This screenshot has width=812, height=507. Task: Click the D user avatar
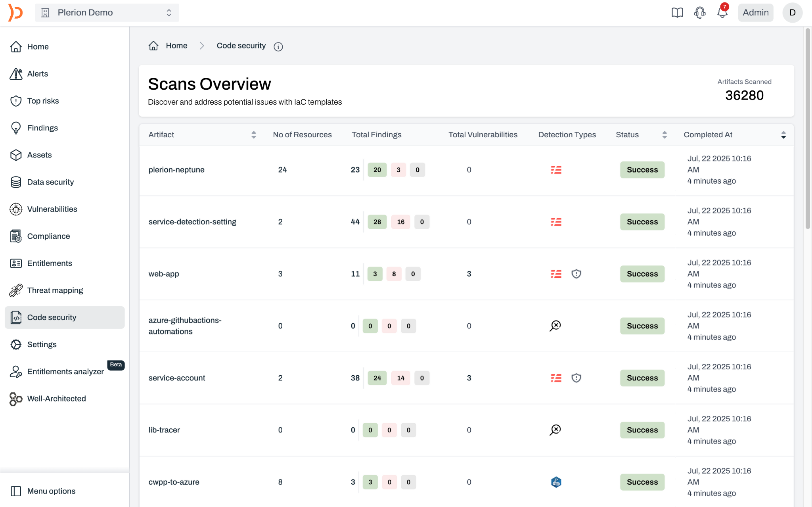coord(792,13)
